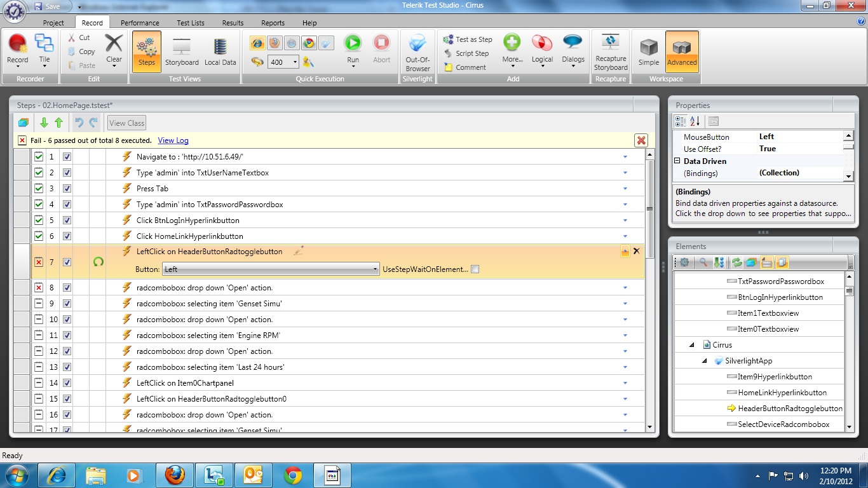The height and width of the screenshot is (488, 868).
Task: Collapse the Data Driven property category
Action: [x=677, y=161]
